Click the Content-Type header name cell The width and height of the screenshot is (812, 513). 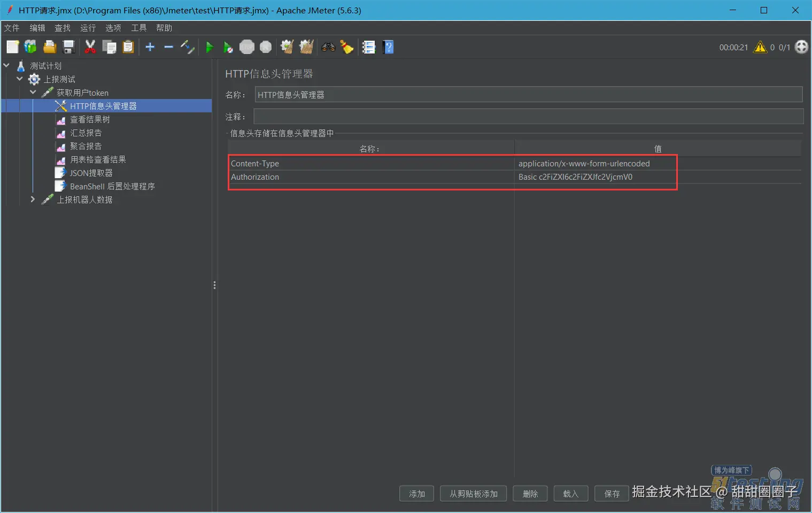click(371, 163)
